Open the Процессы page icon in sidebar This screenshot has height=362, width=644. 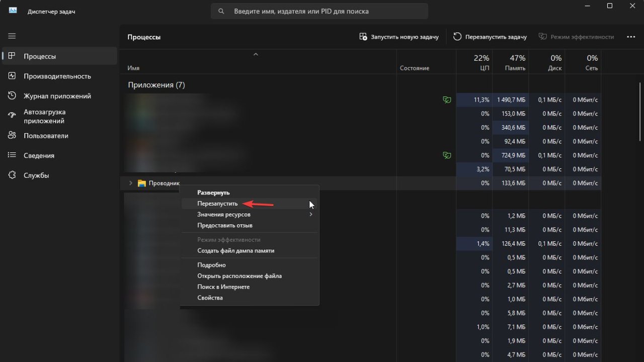coord(12,56)
